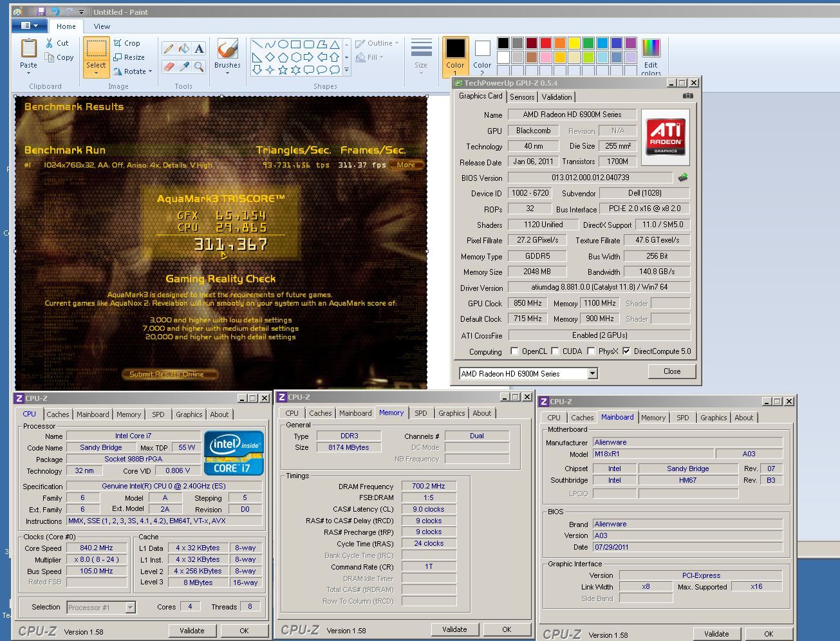Image resolution: width=840 pixels, height=641 pixels.
Task: Open the Paint application menu button
Action: (x=29, y=26)
